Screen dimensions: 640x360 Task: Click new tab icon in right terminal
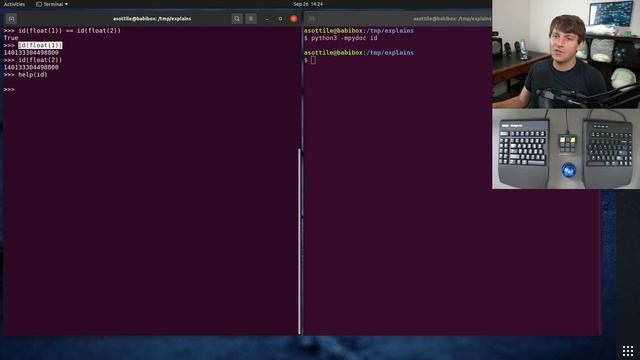pos(312,19)
